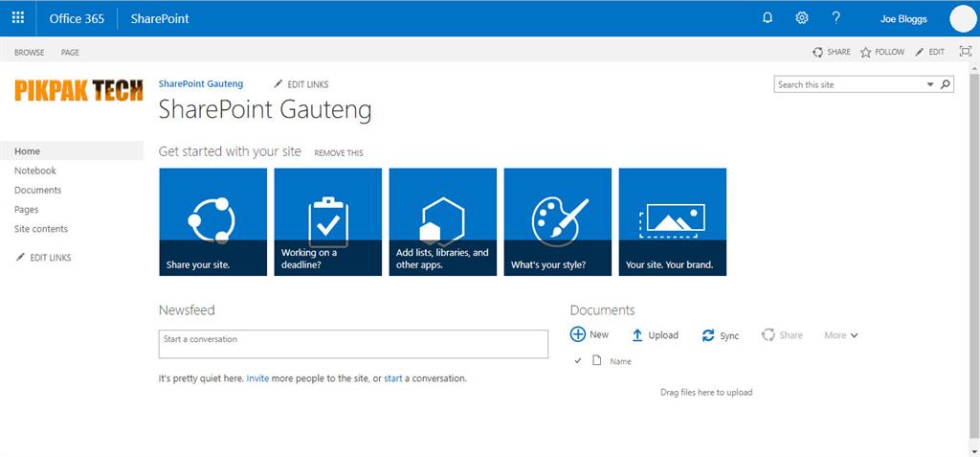Open the 'What's your style?' tile
The width and height of the screenshot is (980, 457).
pos(557,222)
